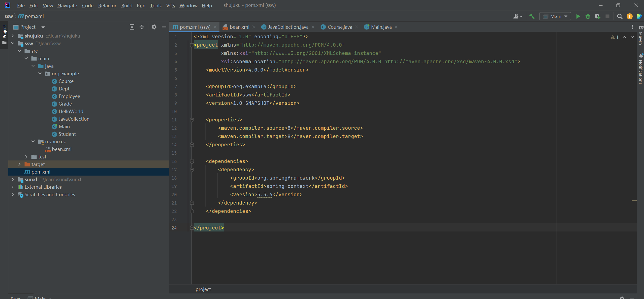Viewport: 644px width, 299px height.
Task: Open Project panel settings gear
Action: point(154,27)
